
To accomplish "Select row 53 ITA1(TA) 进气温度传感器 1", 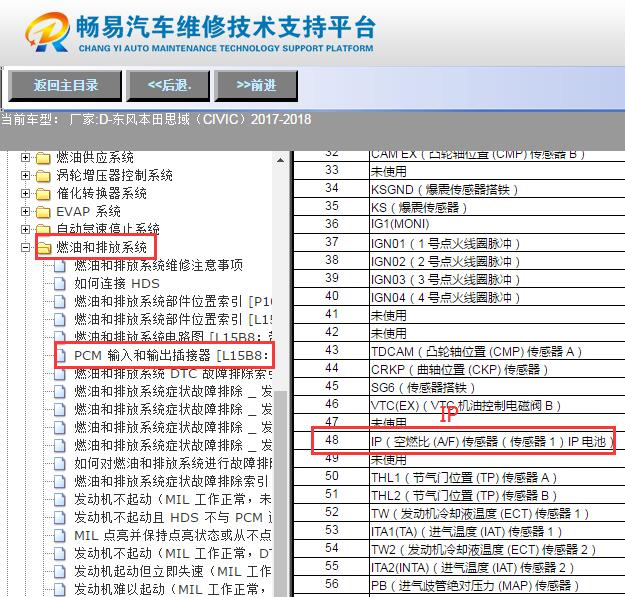I will (x=459, y=531).
